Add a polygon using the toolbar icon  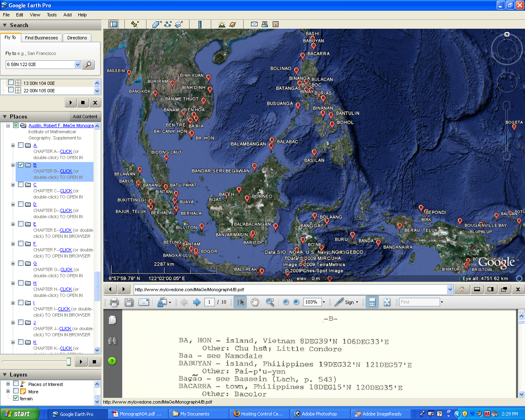tap(157, 24)
